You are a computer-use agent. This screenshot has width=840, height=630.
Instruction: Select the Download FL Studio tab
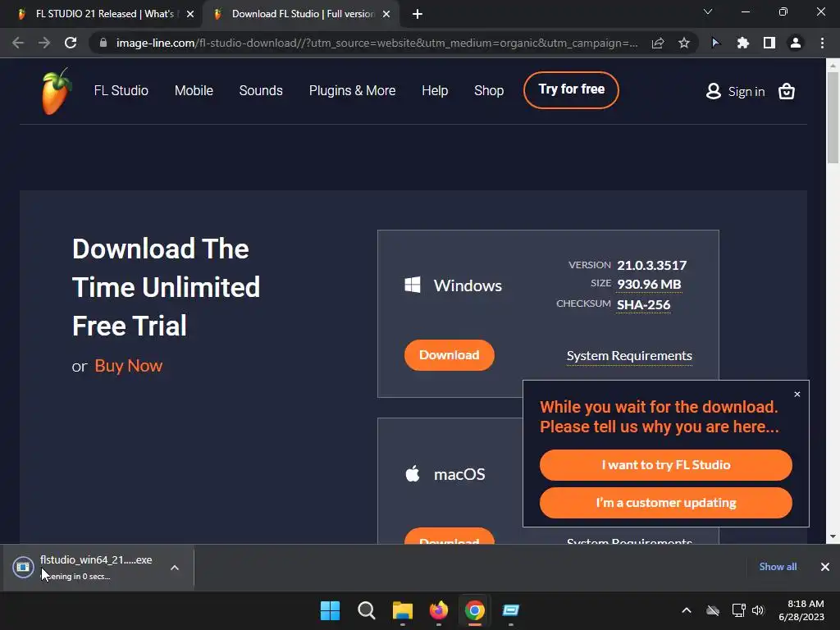click(301, 15)
